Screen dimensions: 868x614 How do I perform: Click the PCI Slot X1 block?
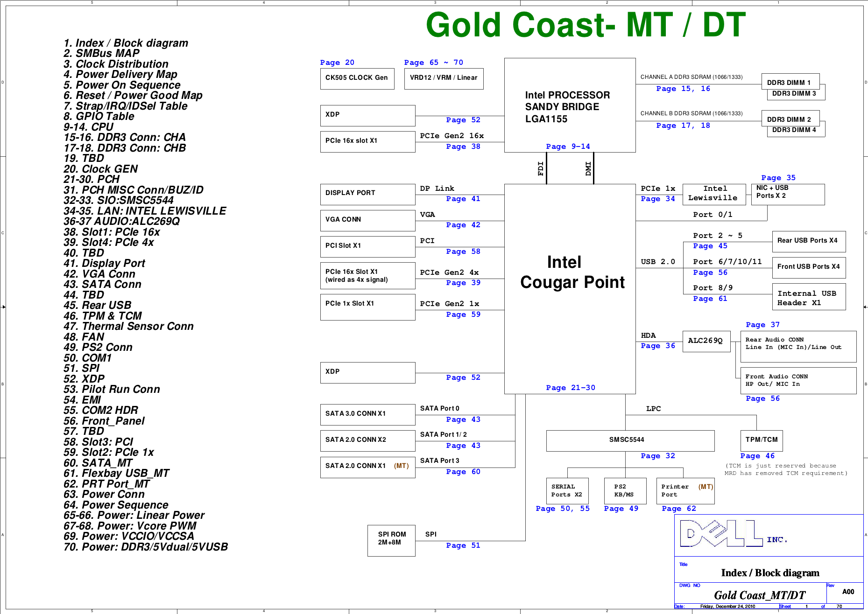(x=368, y=247)
